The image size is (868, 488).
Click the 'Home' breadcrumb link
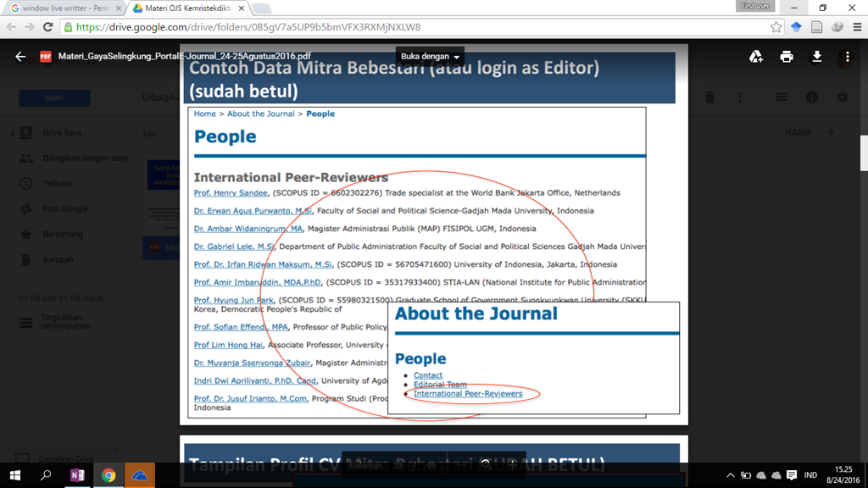205,114
